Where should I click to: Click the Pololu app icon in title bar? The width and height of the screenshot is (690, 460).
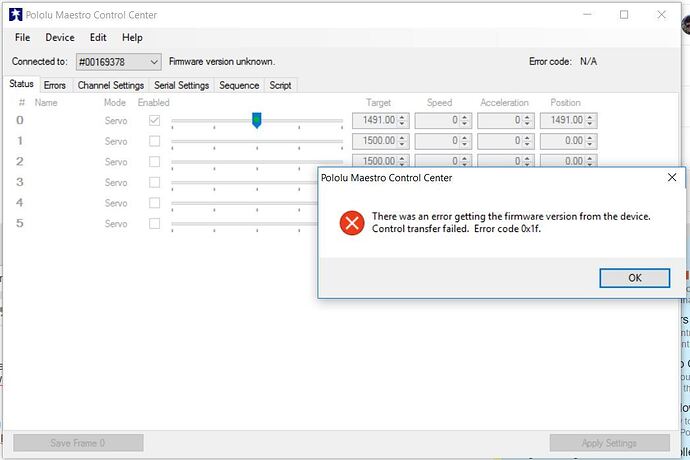pyautogui.click(x=15, y=15)
